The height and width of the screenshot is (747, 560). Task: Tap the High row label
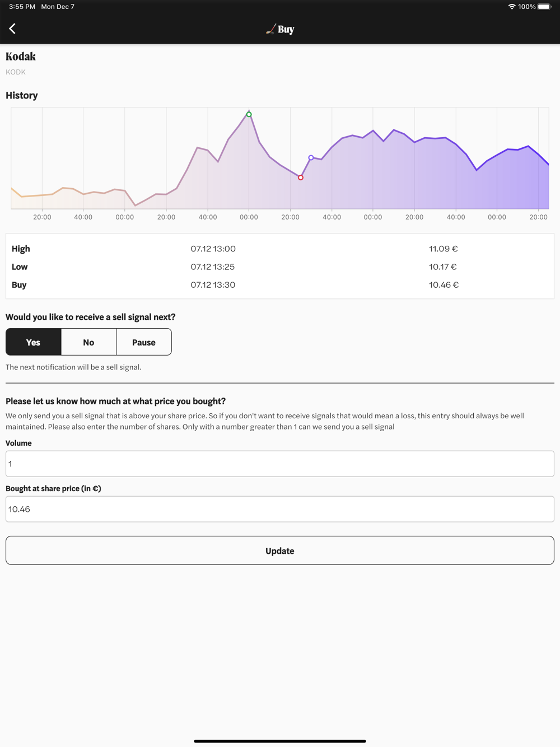pos(21,249)
